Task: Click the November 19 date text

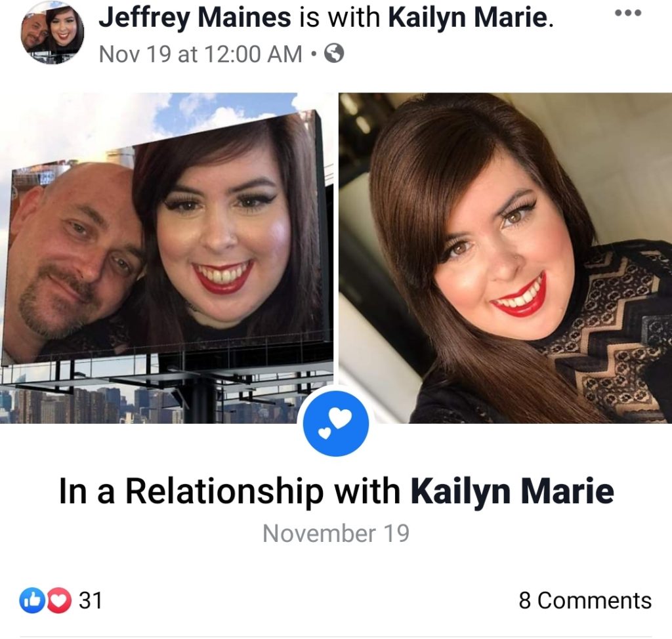Action: tap(336, 533)
